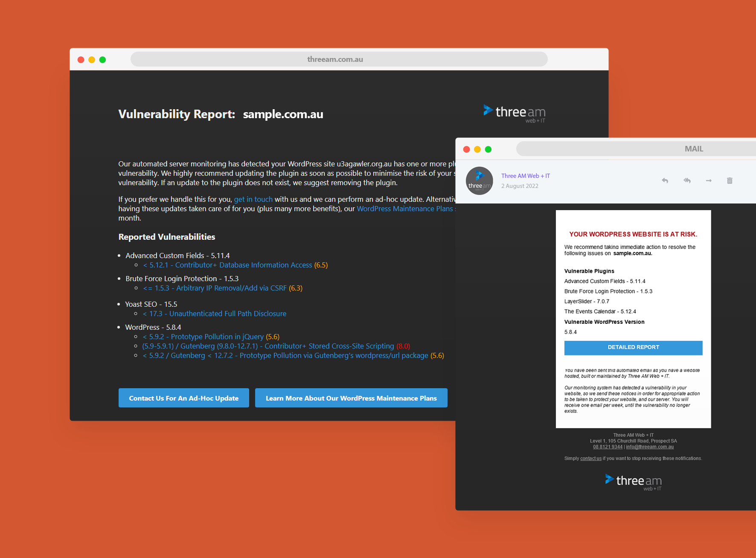Click the MAIL title bar field
Screen dimensions: 756x558
tap(636, 149)
